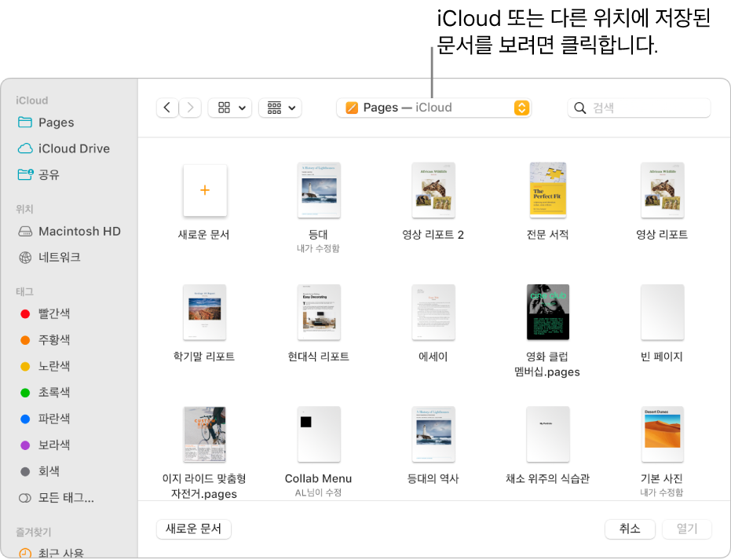Select the 현대식 리포트 document

point(319,313)
